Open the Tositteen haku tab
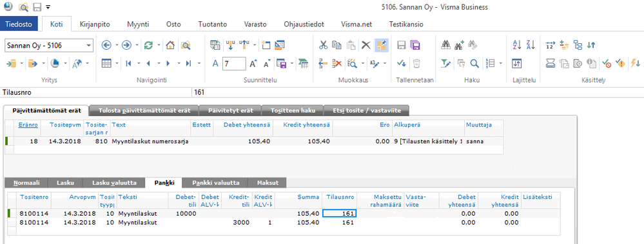 click(x=293, y=110)
